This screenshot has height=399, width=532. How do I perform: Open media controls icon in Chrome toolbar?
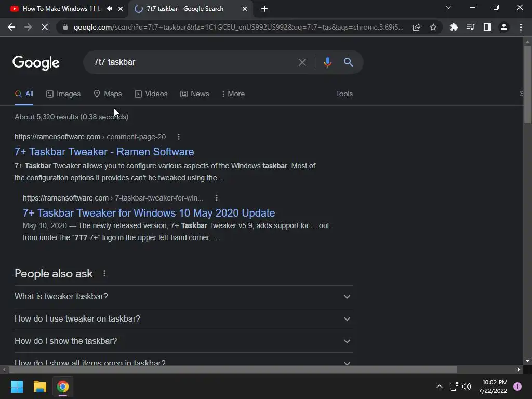(470, 27)
